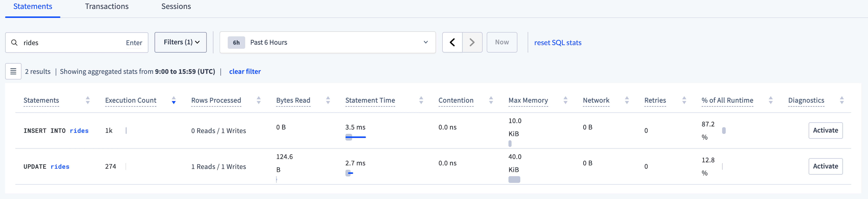Sort by Statements column arrows
This screenshot has height=199, width=868.
[88, 100]
